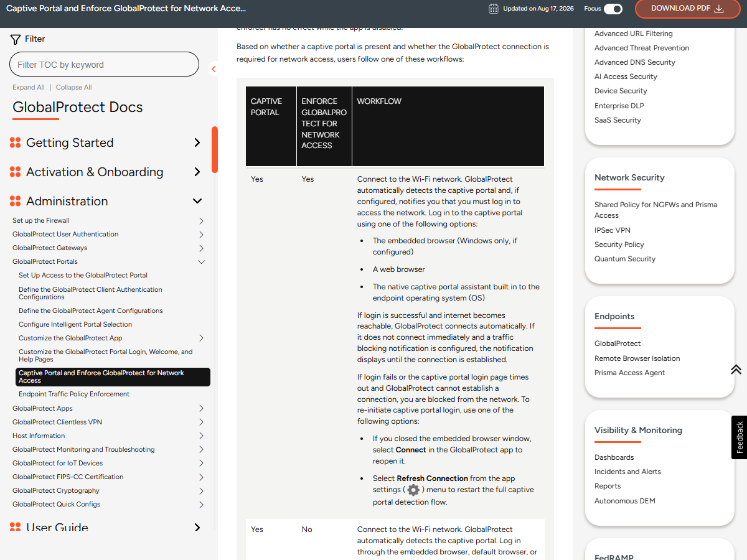The width and height of the screenshot is (747, 560).
Task: Open GlobalProtect Monitoring and Troubleshooting
Action: (x=83, y=449)
